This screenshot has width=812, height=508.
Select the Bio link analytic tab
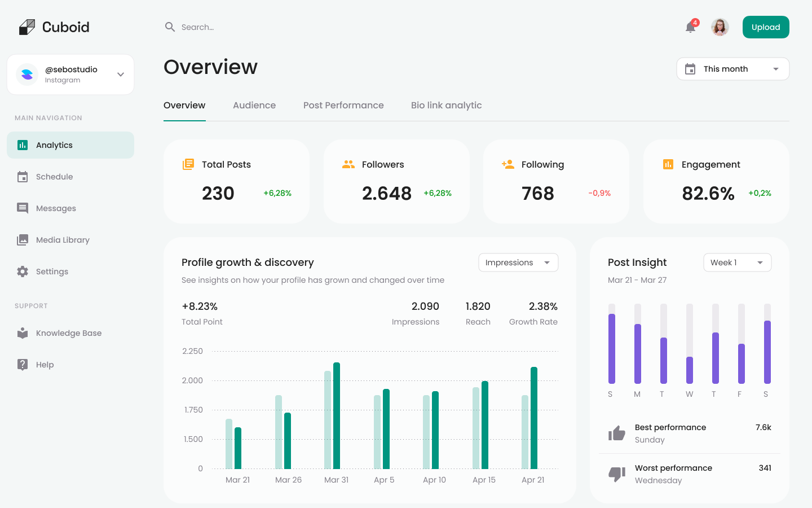pyautogui.click(x=446, y=105)
